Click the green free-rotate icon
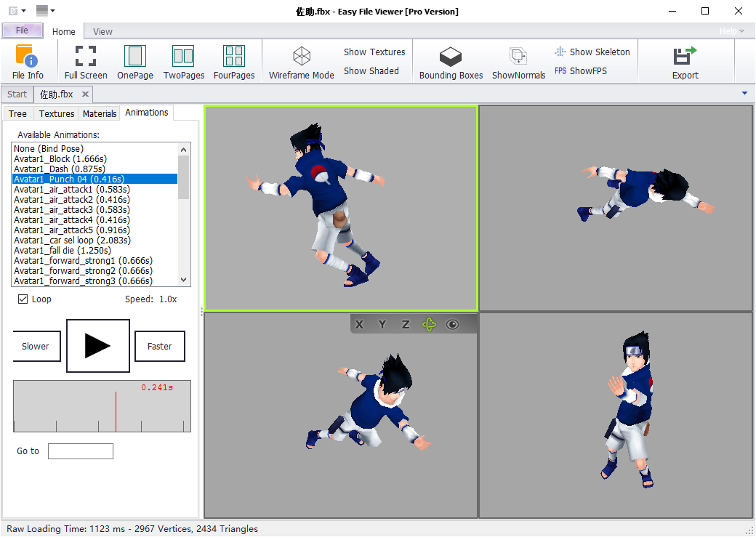 [x=429, y=324]
